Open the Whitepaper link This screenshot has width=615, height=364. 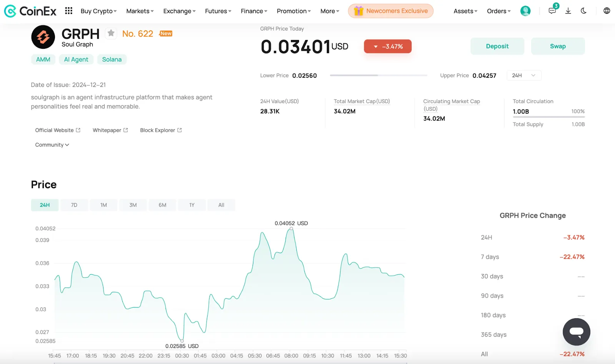(x=110, y=130)
